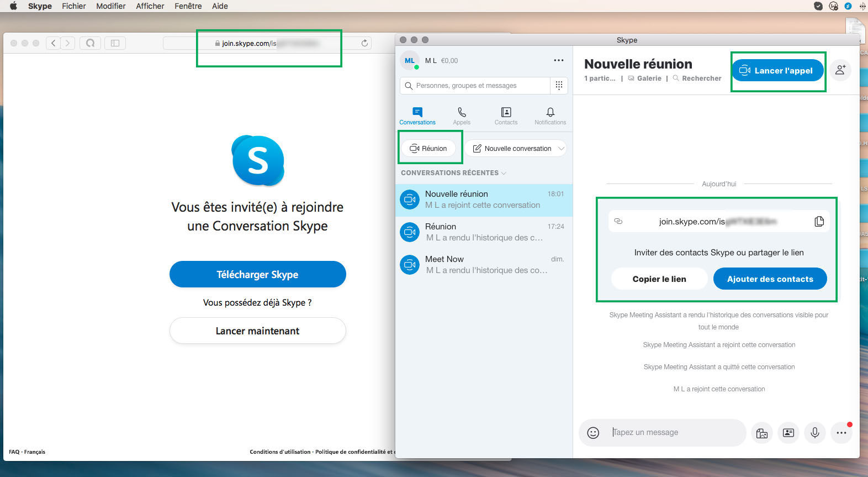Click the Télécharger Skype button

(257, 275)
